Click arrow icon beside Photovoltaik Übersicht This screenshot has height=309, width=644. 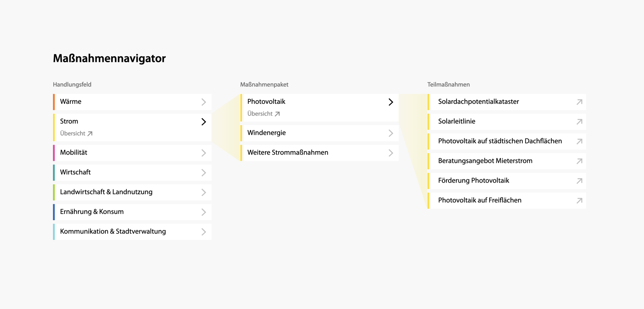click(277, 114)
